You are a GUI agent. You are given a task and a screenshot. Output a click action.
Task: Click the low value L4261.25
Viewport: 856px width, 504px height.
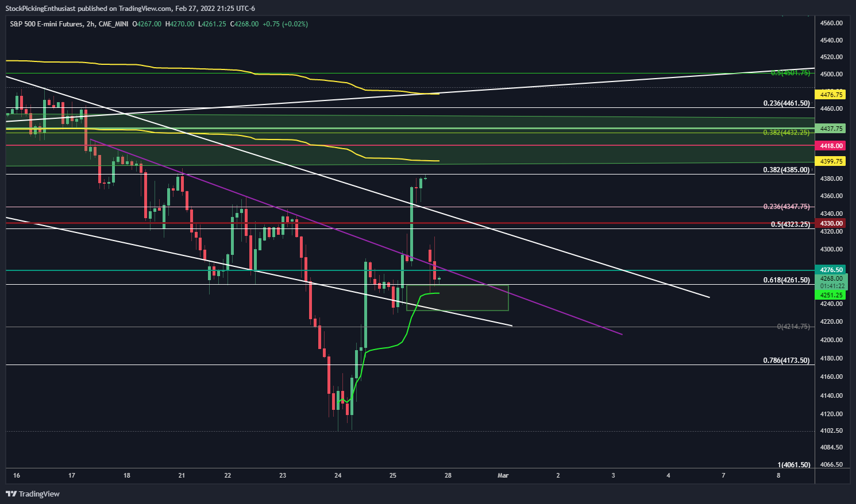[212, 24]
